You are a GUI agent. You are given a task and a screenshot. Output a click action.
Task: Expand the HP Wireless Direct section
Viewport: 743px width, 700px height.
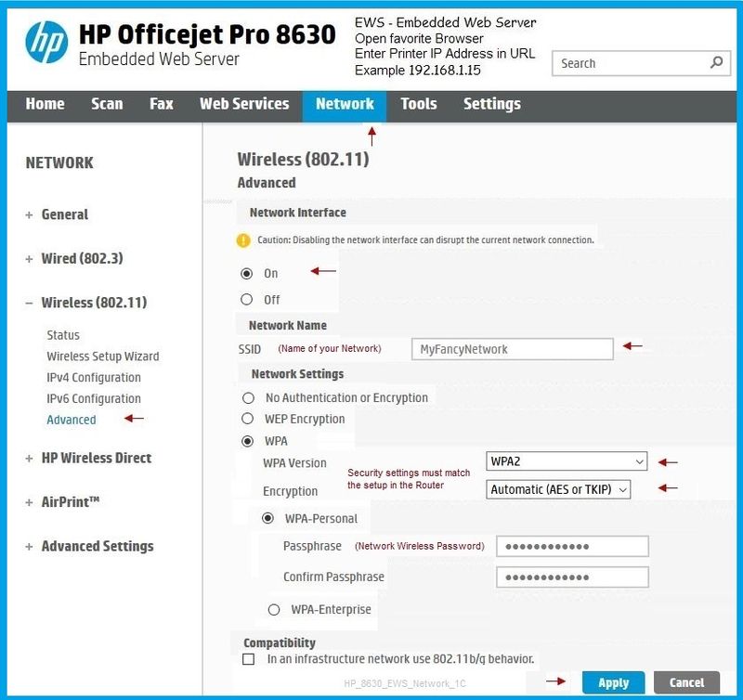[29, 459]
